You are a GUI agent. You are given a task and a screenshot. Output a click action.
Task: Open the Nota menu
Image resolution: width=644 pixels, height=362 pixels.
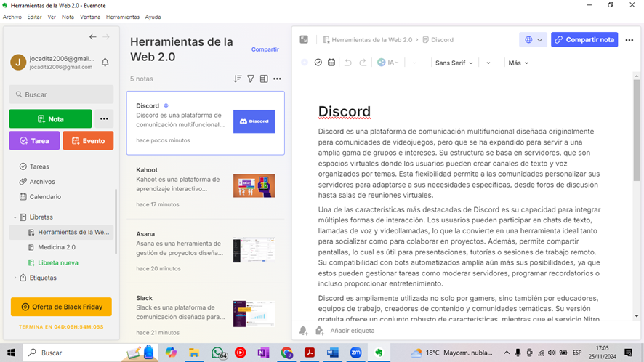pos(68,17)
